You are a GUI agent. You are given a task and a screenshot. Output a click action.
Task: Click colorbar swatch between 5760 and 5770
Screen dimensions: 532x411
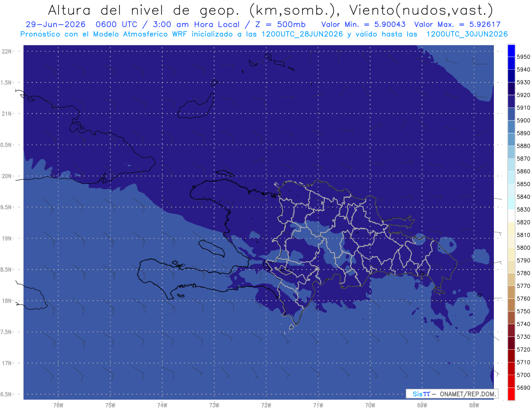pos(511,292)
